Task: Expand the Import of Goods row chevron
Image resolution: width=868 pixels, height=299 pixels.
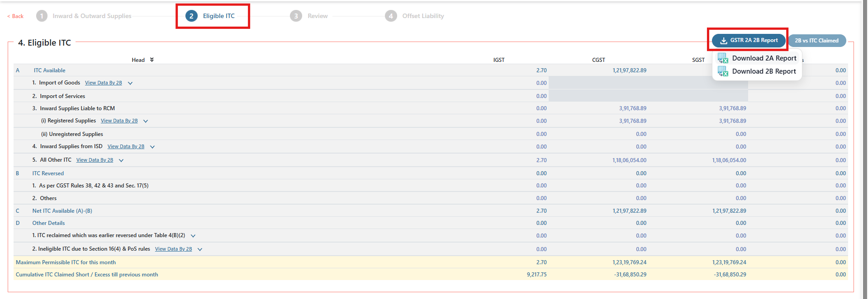Action: 130,83
